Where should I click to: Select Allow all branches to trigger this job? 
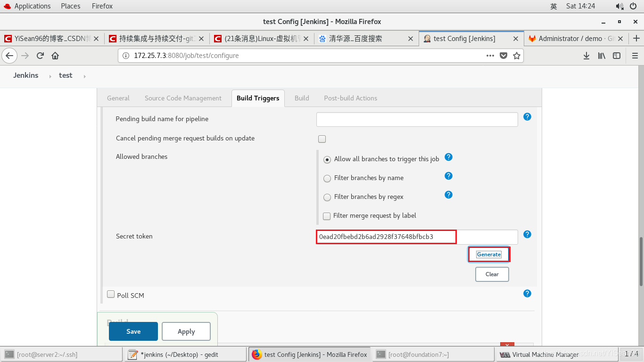pos(327,160)
